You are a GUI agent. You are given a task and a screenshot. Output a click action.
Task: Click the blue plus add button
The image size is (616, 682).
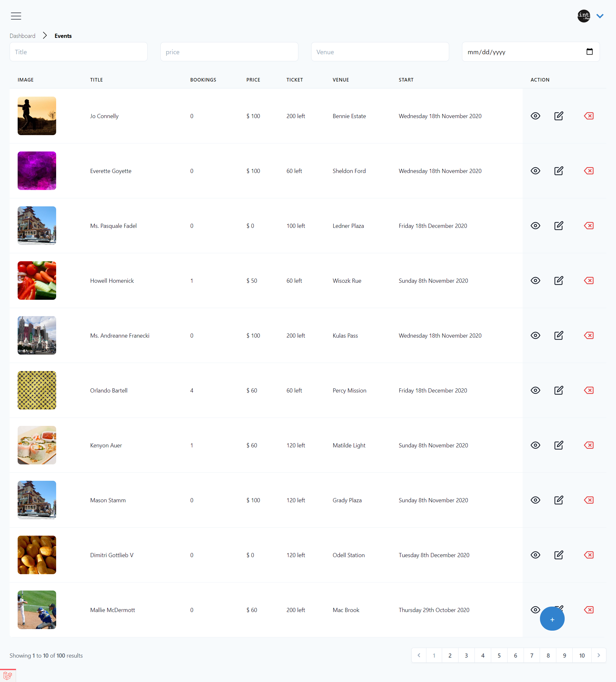point(552,619)
